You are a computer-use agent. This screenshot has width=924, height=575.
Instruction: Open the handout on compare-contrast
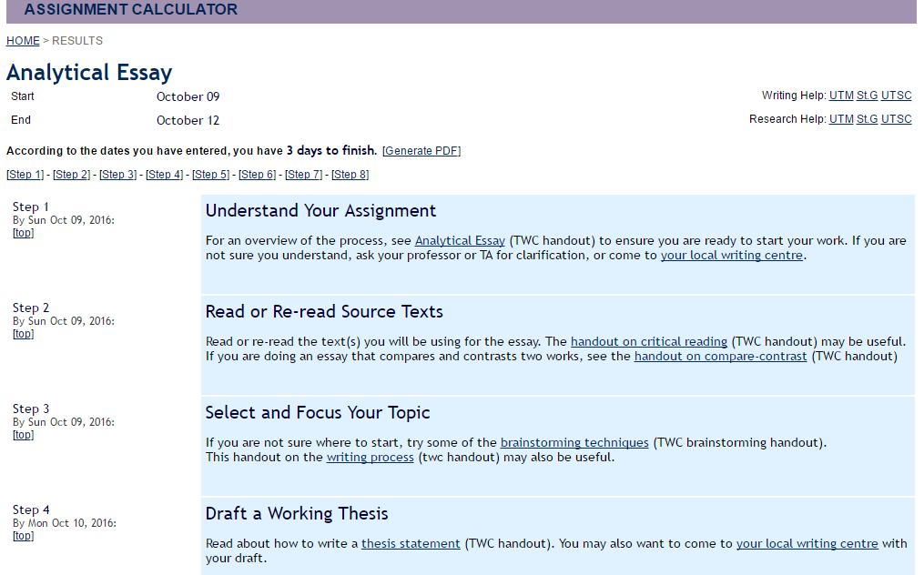(720, 357)
